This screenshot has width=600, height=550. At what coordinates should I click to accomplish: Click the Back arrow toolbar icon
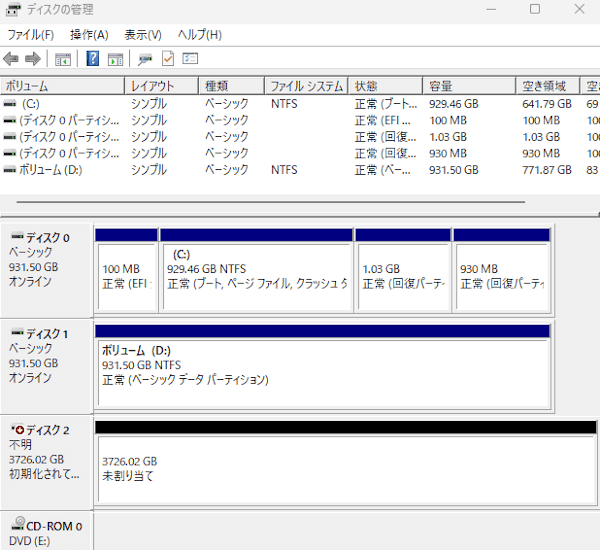point(11,59)
